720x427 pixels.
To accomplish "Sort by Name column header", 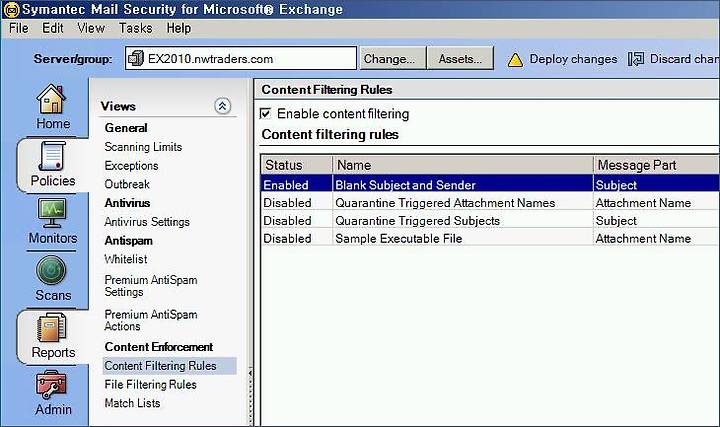I will 463,165.
